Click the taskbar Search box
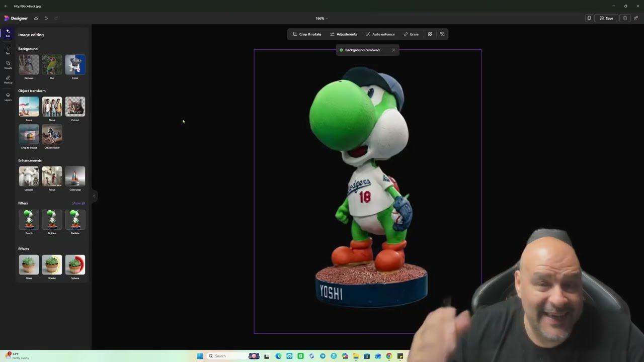This screenshot has height=362, width=644. tap(233, 356)
